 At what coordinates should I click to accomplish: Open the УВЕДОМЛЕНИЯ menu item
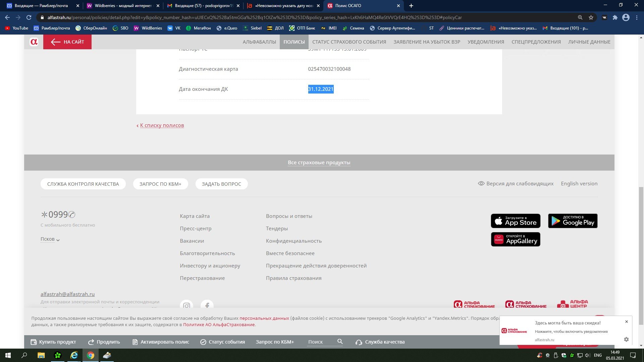point(486,42)
